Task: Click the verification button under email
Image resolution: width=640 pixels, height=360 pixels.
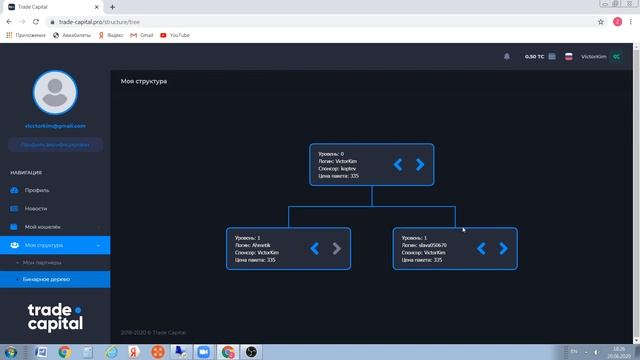Action: [55, 144]
